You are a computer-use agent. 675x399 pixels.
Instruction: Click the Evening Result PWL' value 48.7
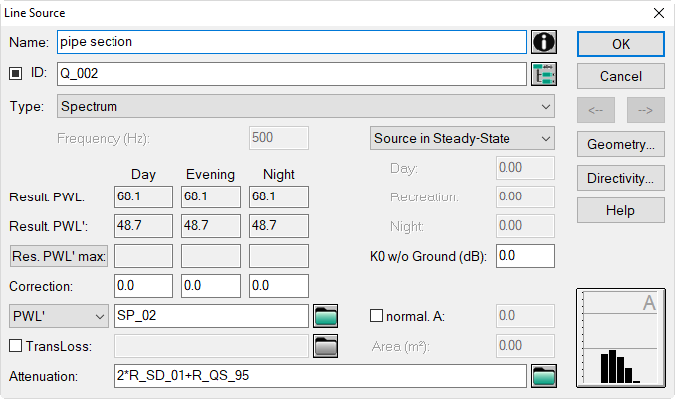[x=211, y=226]
